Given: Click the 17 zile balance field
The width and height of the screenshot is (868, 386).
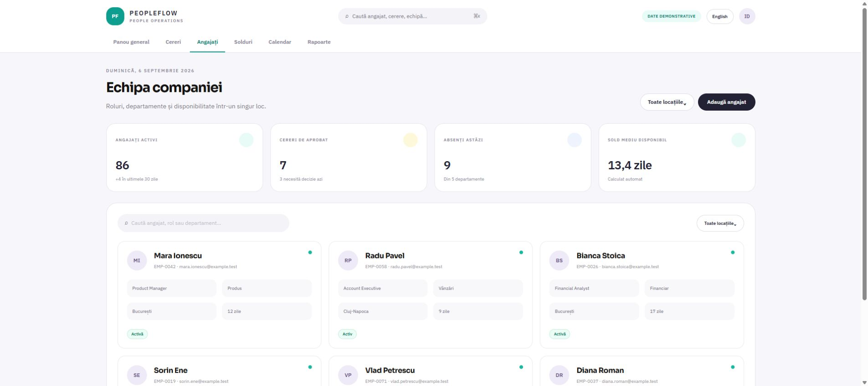Looking at the screenshot, I should [x=689, y=311].
